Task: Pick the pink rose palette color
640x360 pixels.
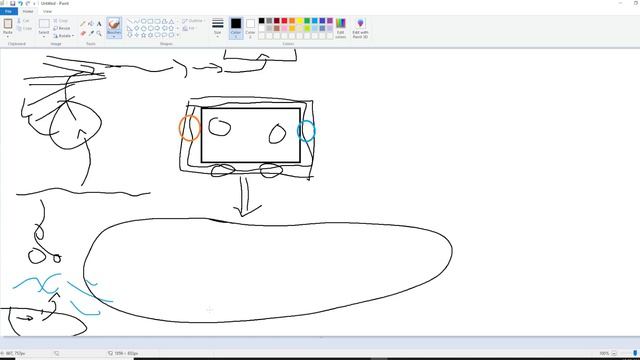Action: (x=284, y=28)
